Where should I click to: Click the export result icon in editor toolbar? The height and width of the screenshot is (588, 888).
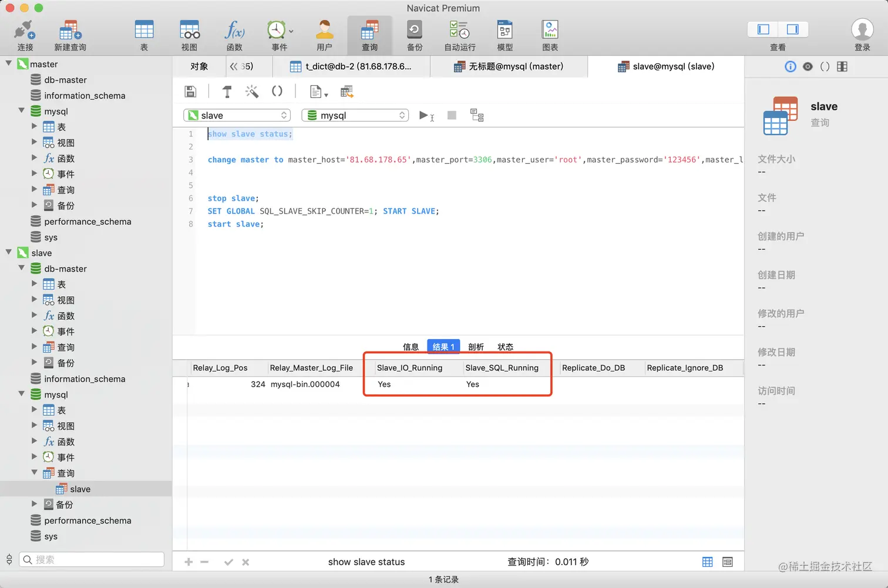[x=347, y=92]
